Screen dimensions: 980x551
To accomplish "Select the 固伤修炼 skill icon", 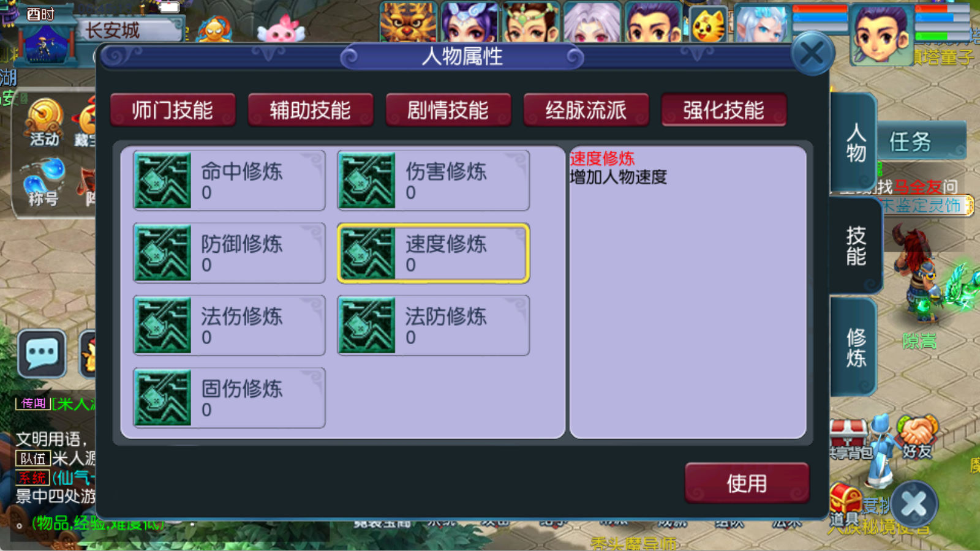I will tap(162, 397).
